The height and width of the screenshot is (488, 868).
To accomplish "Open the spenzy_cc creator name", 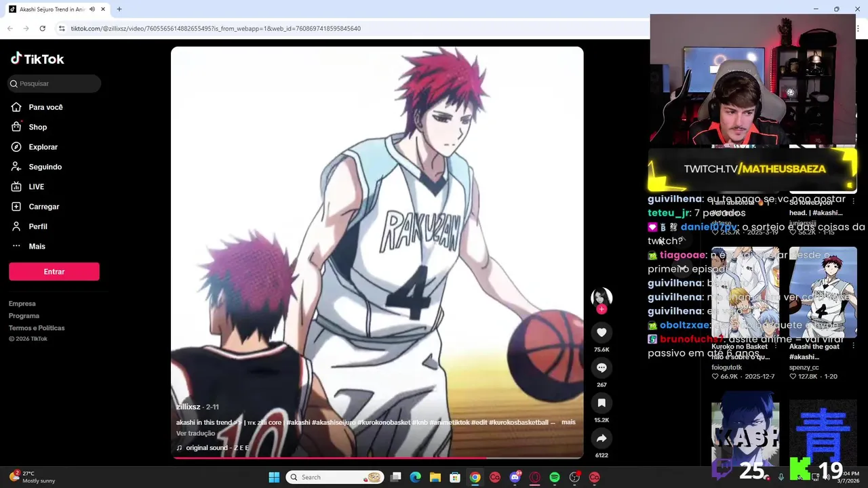I will pyautogui.click(x=804, y=367).
